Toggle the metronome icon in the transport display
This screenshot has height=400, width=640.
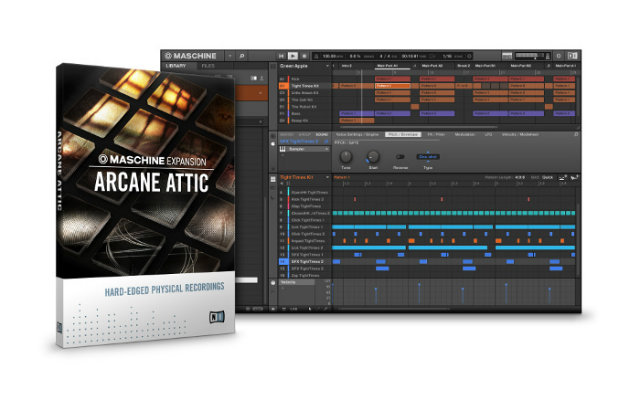pos(316,56)
